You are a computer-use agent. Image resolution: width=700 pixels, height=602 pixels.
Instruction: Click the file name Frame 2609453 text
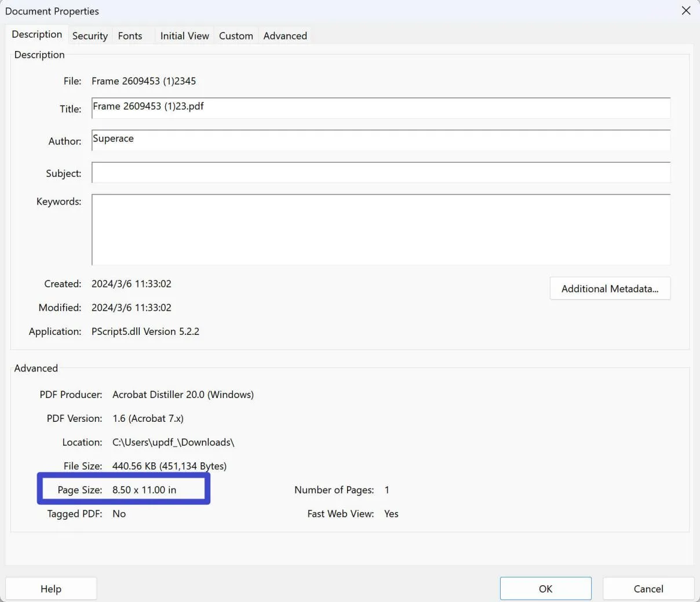(x=144, y=81)
